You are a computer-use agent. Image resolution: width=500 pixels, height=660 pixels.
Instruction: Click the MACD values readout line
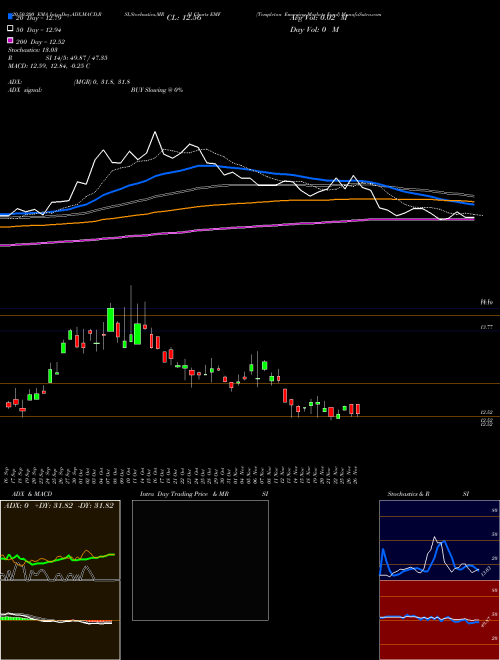pyautogui.click(x=49, y=66)
